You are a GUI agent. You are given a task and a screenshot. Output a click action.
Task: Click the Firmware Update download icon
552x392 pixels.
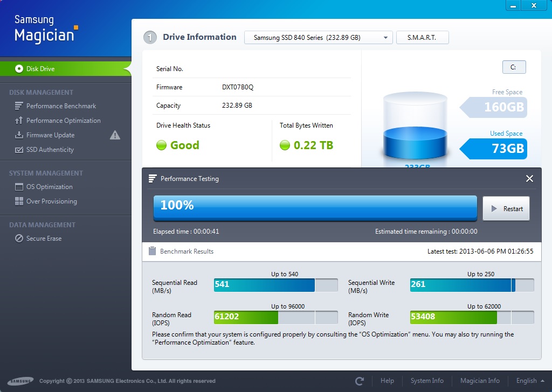click(19, 135)
